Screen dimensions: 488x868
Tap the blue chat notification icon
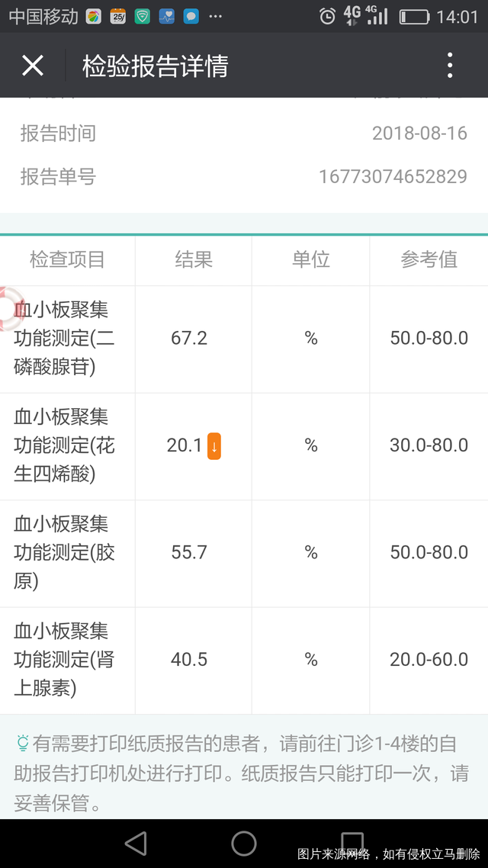coord(191,16)
